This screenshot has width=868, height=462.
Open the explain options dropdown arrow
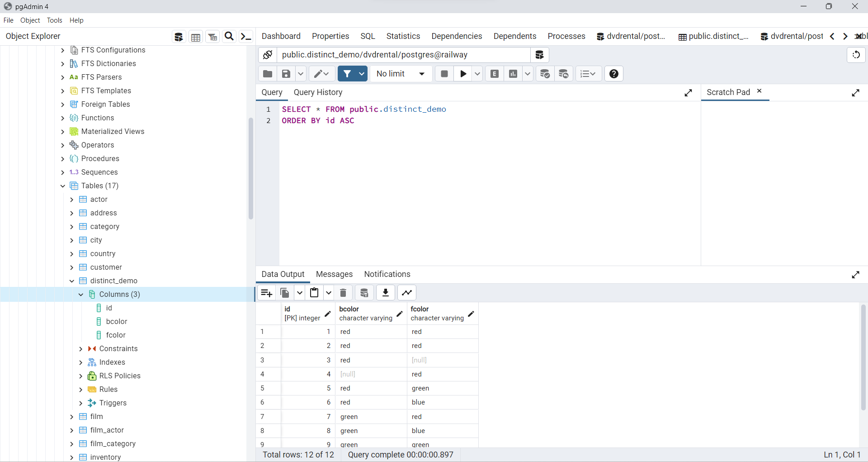pyautogui.click(x=528, y=74)
